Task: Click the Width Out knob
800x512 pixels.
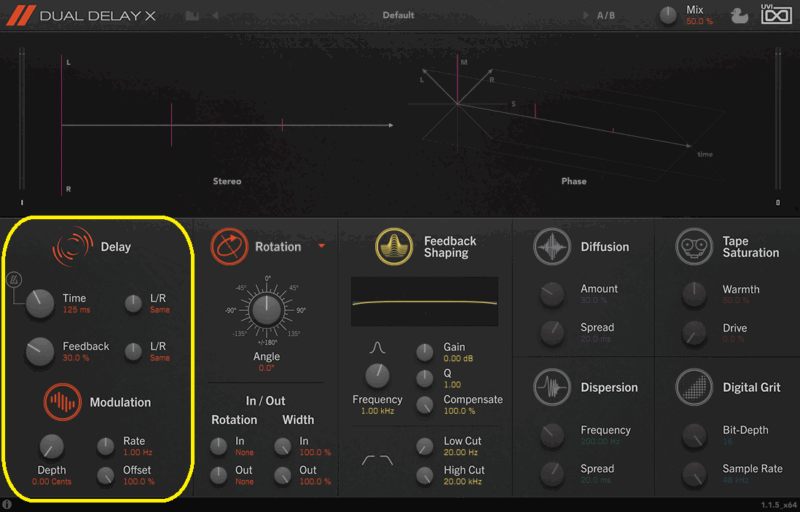Action: 282,475
